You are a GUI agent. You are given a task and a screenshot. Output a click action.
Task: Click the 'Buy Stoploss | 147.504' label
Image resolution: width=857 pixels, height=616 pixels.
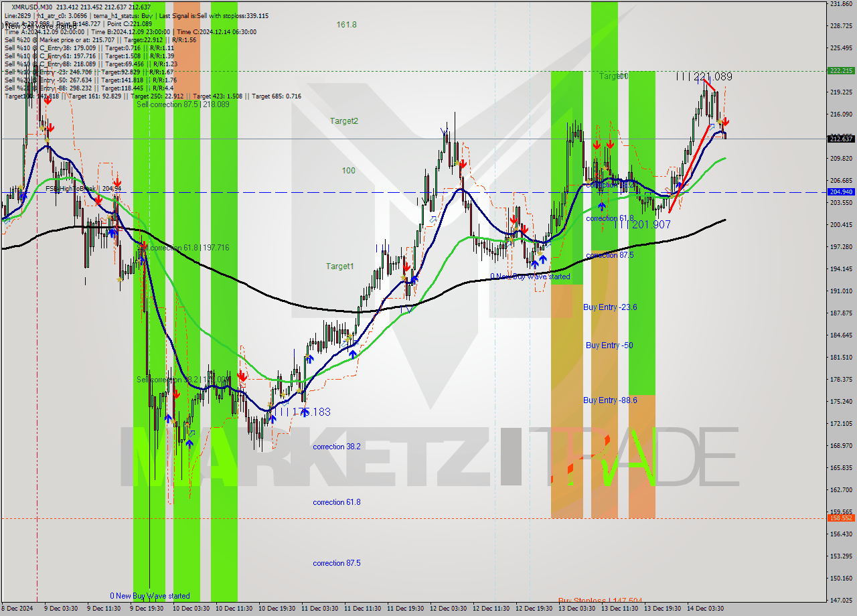(601, 601)
